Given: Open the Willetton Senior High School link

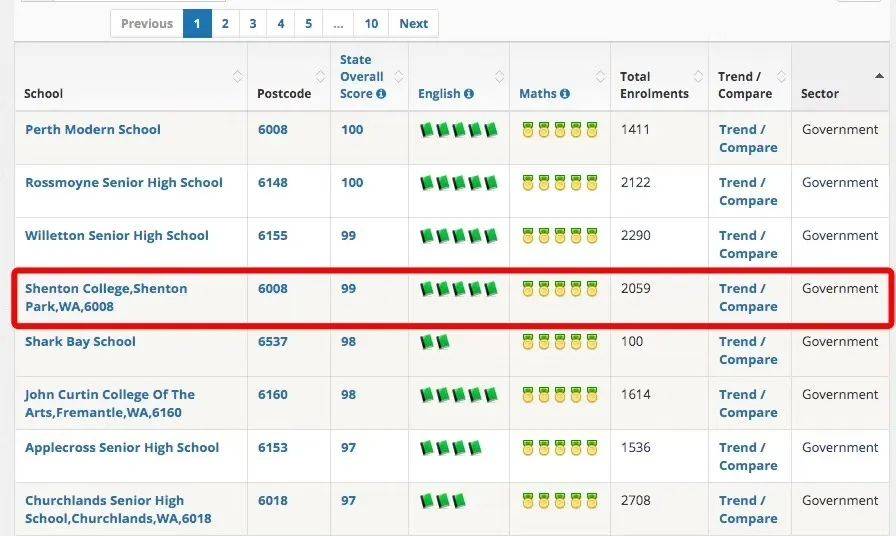Looking at the screenshot, I should pyautogui.click(x=117, y=235).
